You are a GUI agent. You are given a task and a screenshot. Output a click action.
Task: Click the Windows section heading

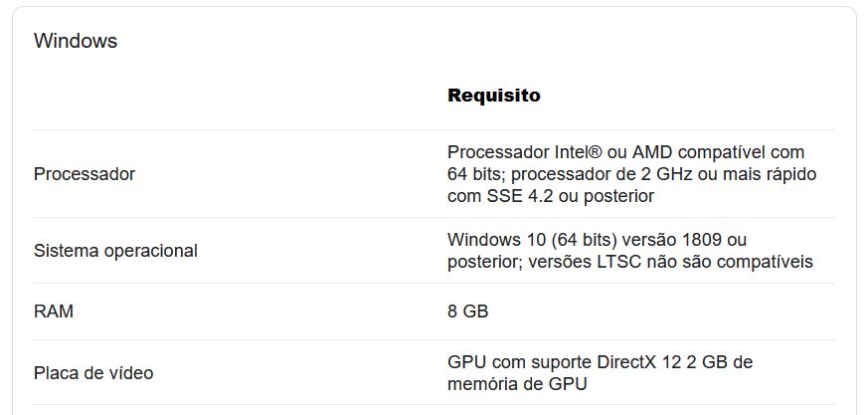76,41
